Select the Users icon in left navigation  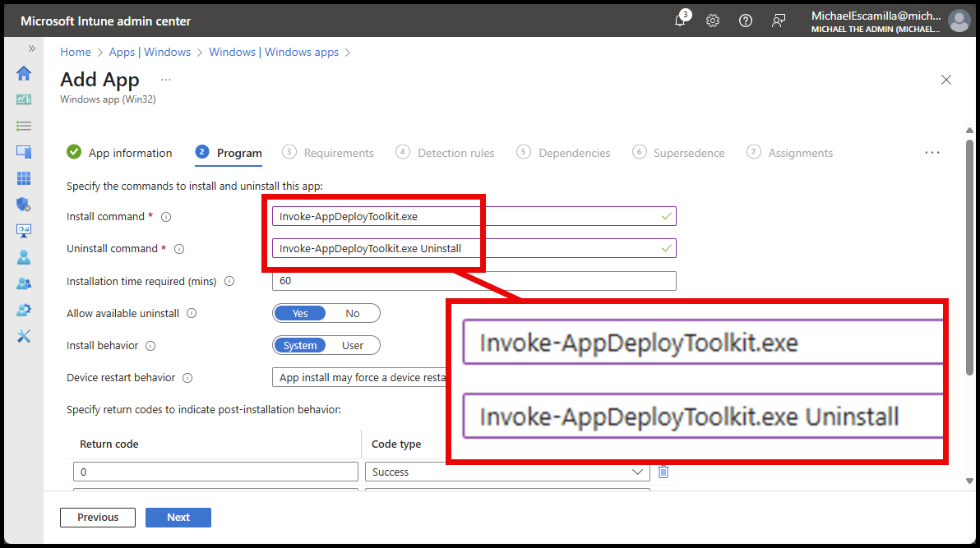coord(24,256)
